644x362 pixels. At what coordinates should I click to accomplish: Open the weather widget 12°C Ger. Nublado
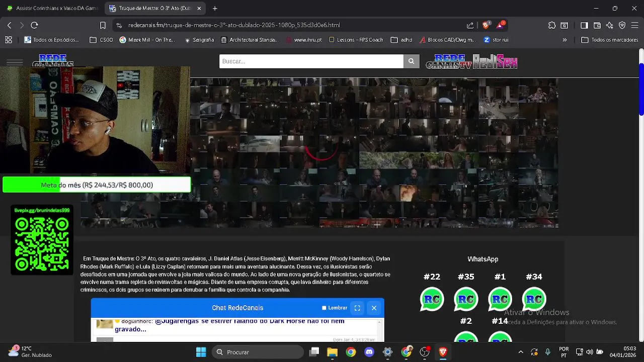29,352
